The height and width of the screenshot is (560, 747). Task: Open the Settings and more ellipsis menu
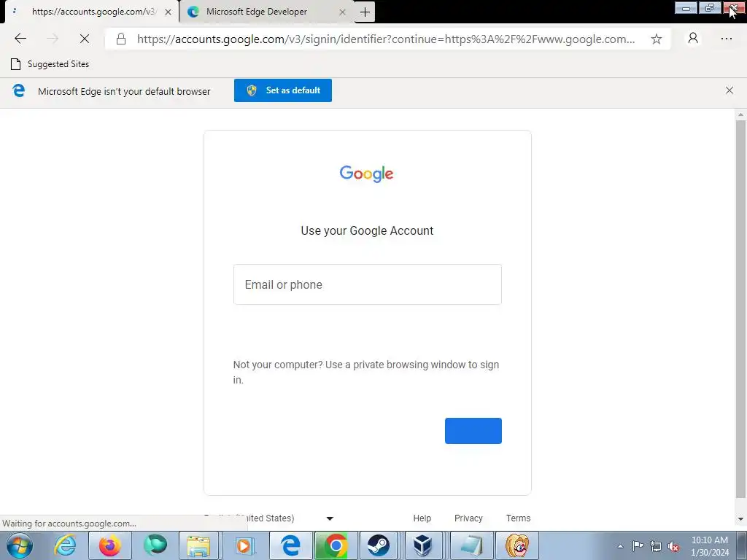pyautogui.click(x=726, y=39)
